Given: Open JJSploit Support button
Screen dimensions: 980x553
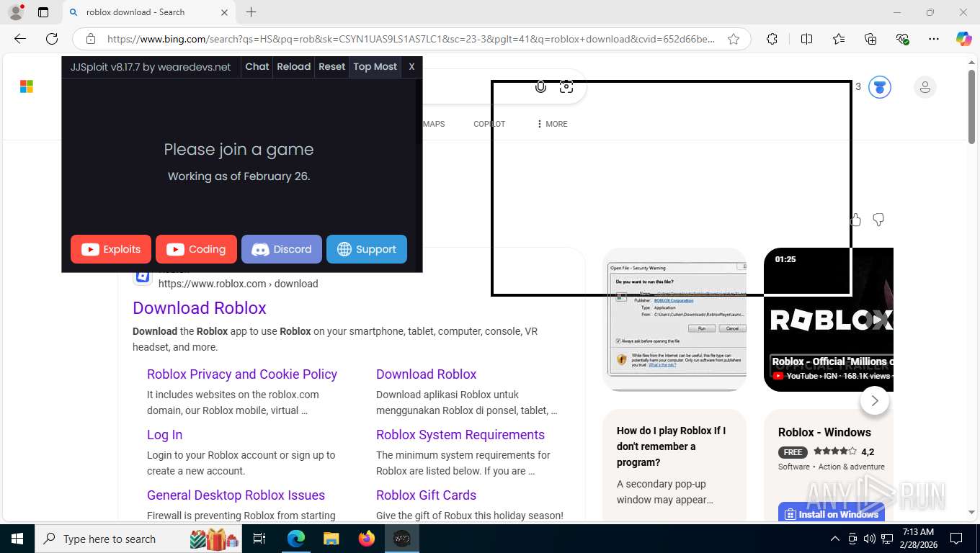Looking at the screenshot, I should coord(367,249).
